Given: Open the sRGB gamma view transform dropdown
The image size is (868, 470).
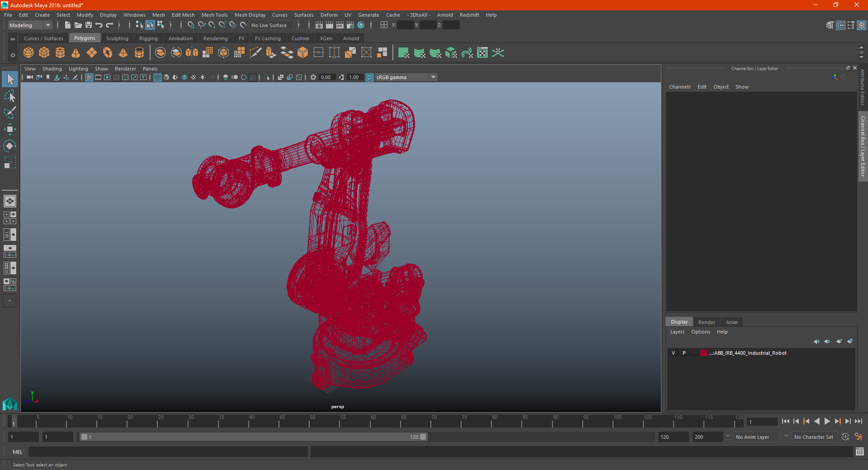Looking at the screenshot, I should [x=406, y=77].
